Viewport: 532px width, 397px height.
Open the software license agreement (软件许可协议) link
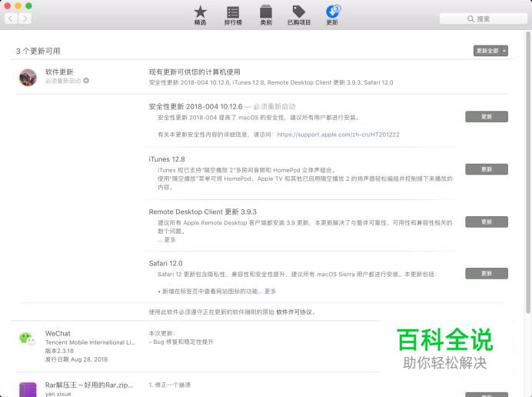click(x=294, y=312)
